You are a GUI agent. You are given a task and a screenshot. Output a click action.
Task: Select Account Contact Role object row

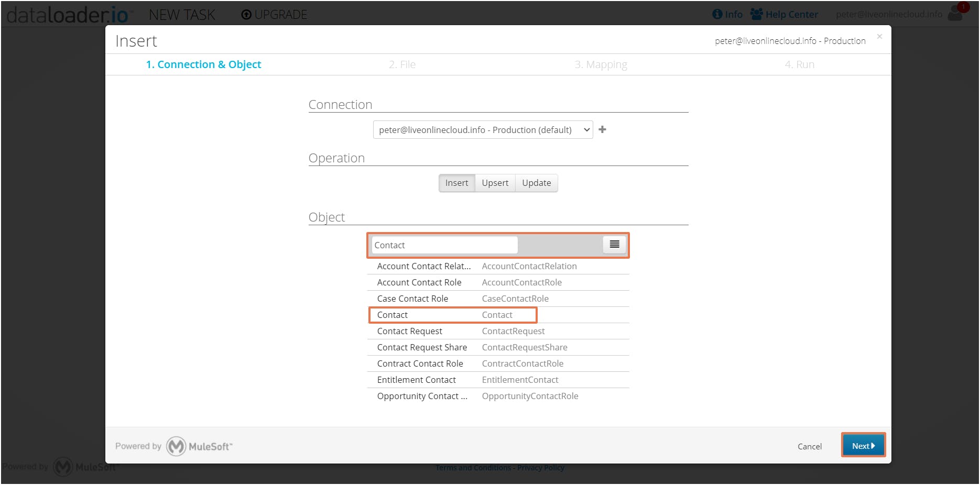[x=498, y=282]
